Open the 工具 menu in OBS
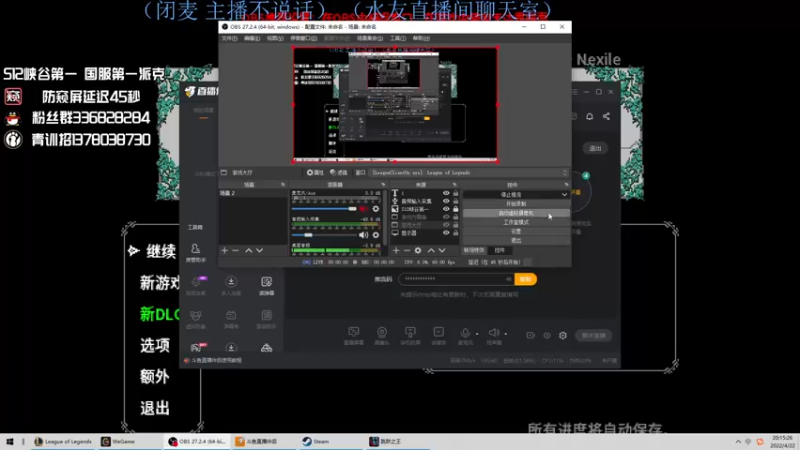 tap(398, 38)
